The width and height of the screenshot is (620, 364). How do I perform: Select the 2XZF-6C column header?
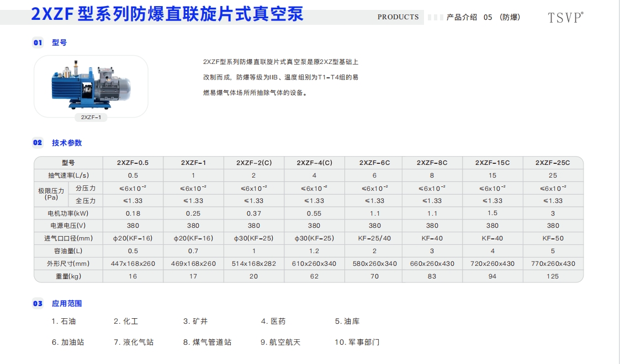tap(374, 163)
